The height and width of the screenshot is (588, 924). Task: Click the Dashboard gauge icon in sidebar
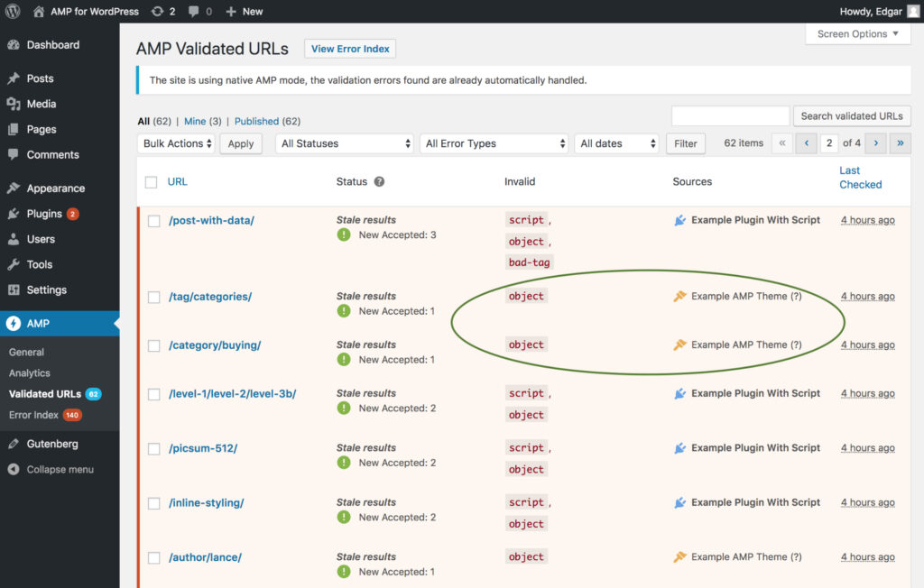14,45
